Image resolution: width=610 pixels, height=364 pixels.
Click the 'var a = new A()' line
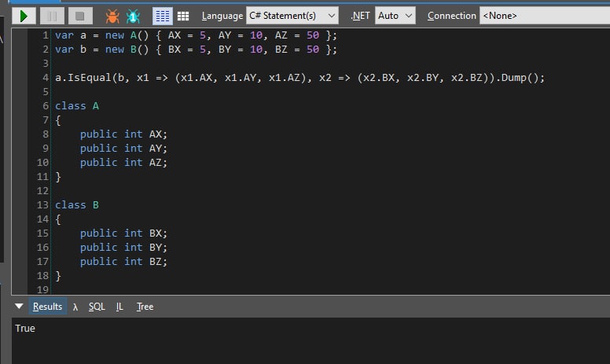(196, 35)
